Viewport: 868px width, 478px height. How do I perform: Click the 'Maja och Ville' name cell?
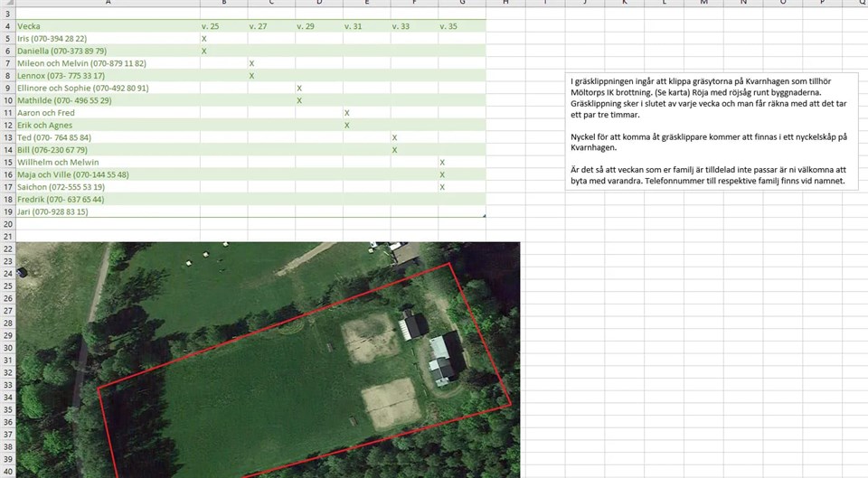(x=107, y=174)
